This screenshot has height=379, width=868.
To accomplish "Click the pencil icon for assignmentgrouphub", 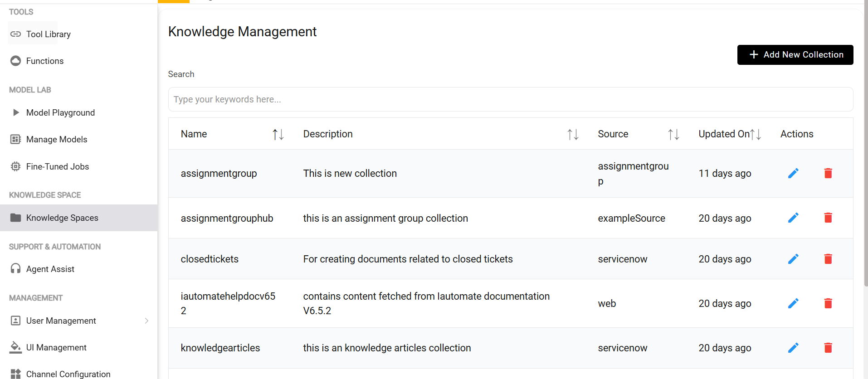I will [793, 218].
